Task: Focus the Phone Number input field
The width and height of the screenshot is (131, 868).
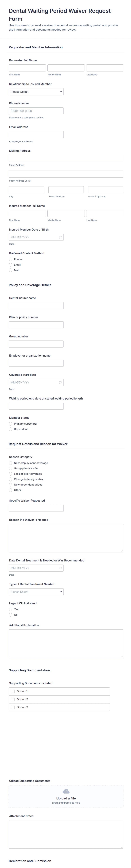Action: [36, 111]
